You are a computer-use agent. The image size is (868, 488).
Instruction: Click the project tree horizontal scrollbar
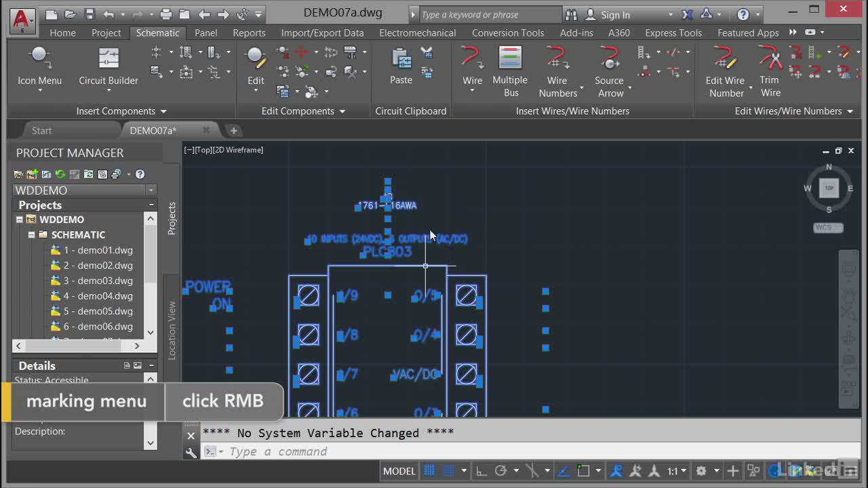coord(78,346)
